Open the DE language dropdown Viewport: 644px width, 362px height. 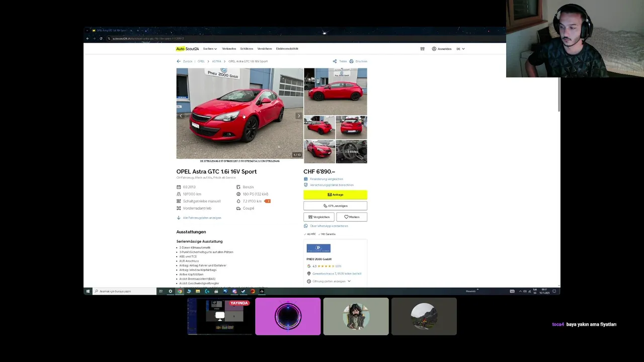[460, 49]
